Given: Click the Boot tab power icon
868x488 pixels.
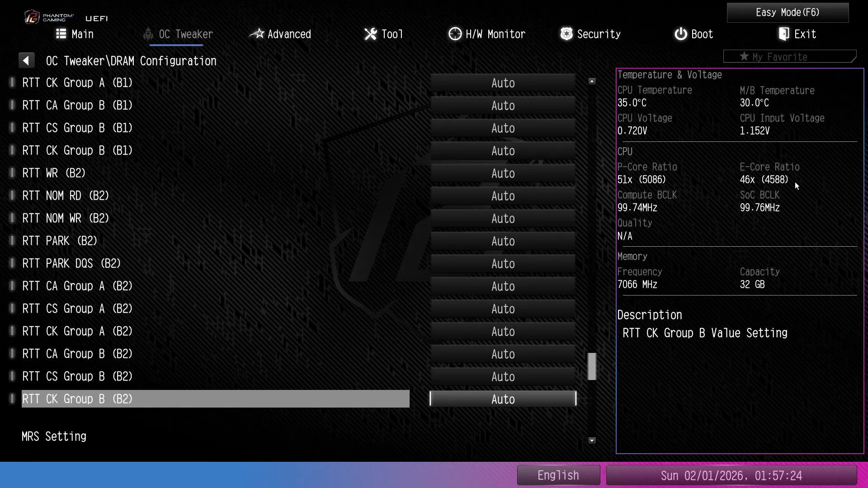Looking at the screenshot, I should tap(680, 34).
